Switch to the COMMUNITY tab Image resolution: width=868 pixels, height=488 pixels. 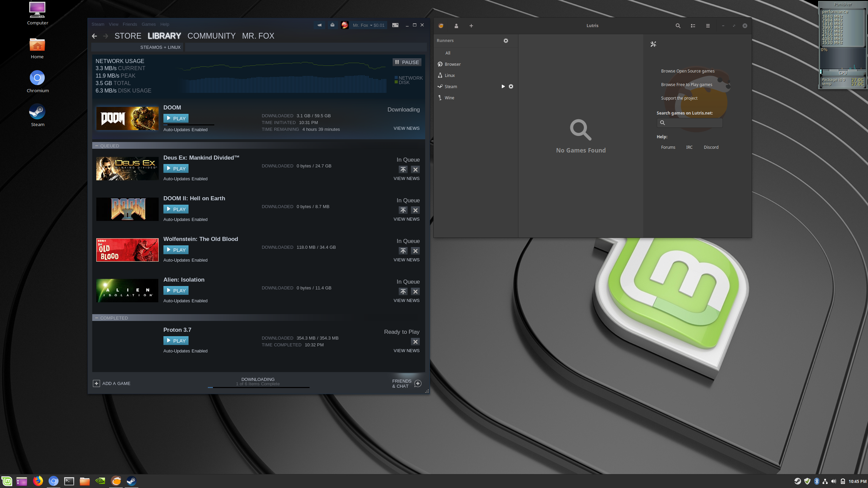click(211, 36)
